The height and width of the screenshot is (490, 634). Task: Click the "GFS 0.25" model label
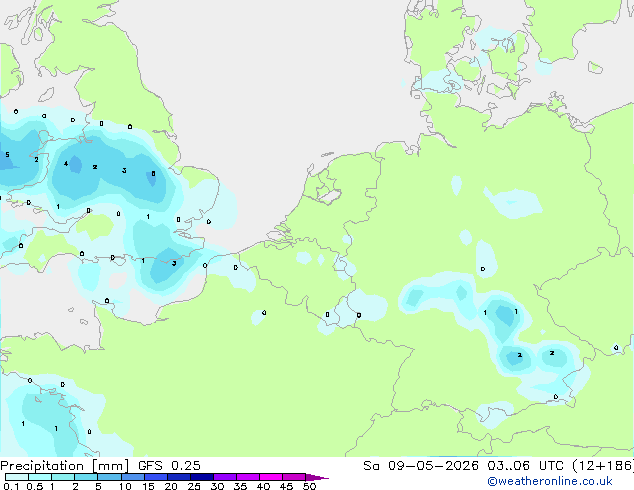pos(169,466)
